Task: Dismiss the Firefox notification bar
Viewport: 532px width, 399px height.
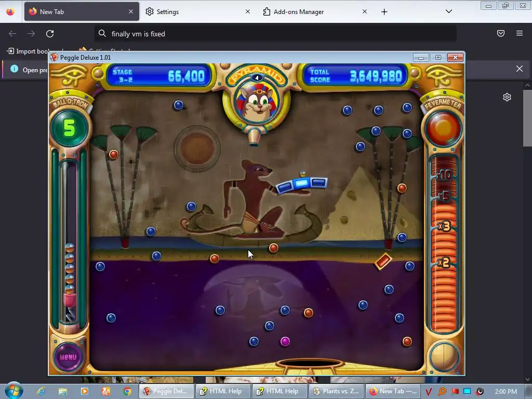Action: point(520,69)
